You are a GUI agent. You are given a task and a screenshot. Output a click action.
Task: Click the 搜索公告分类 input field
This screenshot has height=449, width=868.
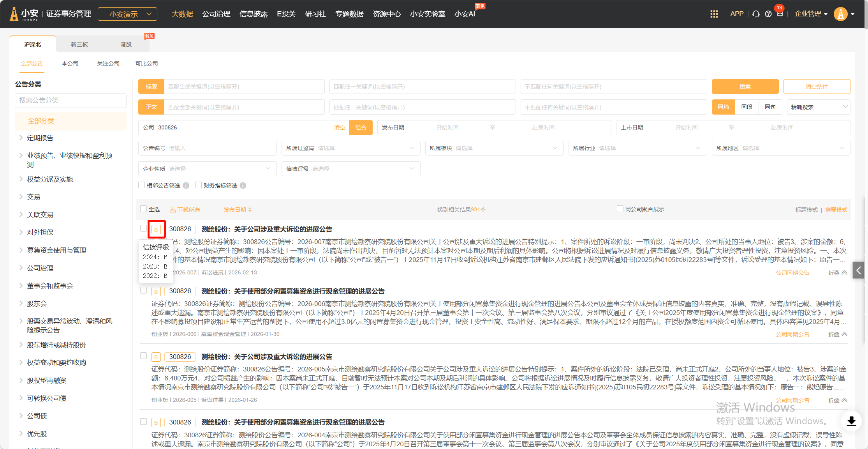[70, 100]
